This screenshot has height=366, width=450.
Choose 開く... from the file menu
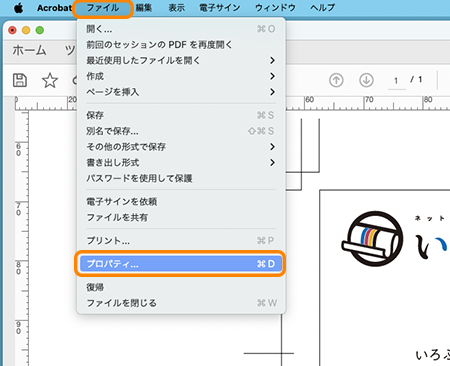click(181, 29)
